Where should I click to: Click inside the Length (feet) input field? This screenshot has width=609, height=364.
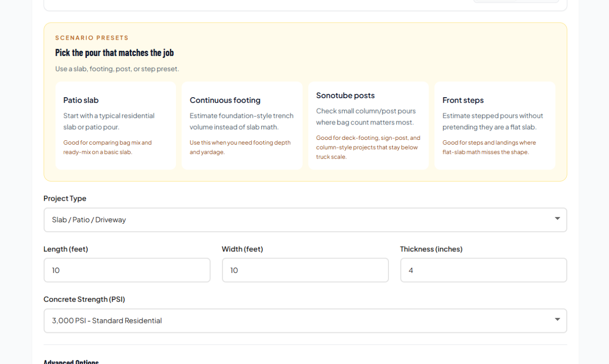pos(127,270)
